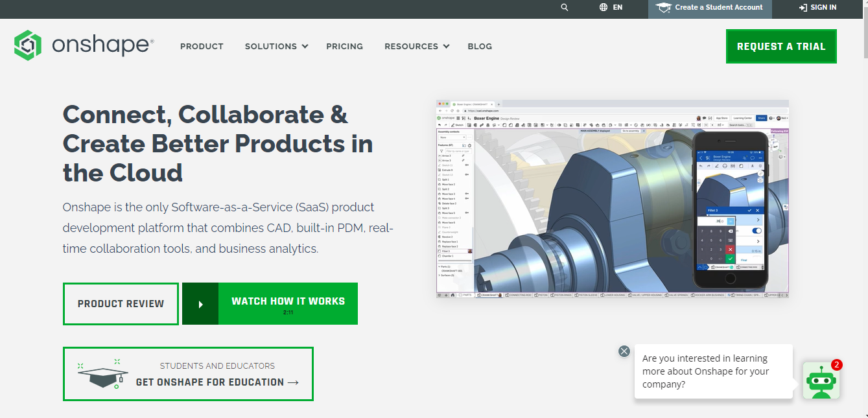Click the search magnifier icon in top bar
The image size is (868, 418).
565,7
